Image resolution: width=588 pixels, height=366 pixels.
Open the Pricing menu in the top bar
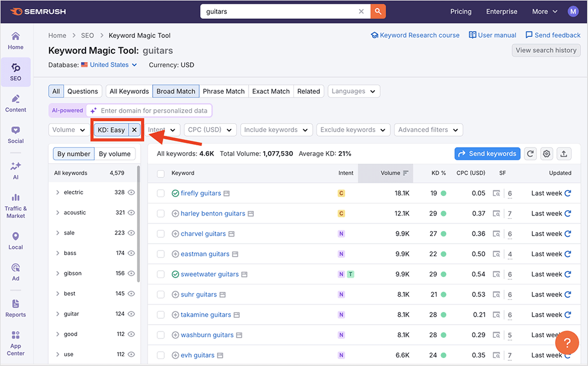click(461, 11)
